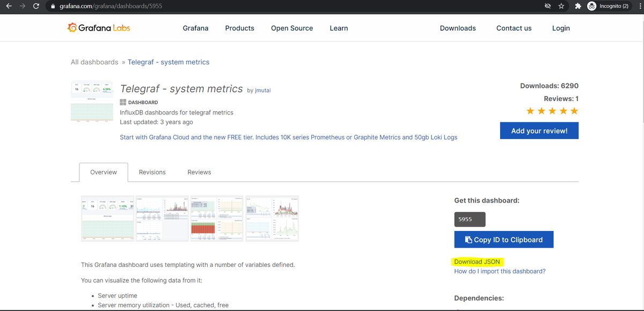Click the fifth gold rating star
This screenshot has height=311, width=644.
(x=574, y=111)
